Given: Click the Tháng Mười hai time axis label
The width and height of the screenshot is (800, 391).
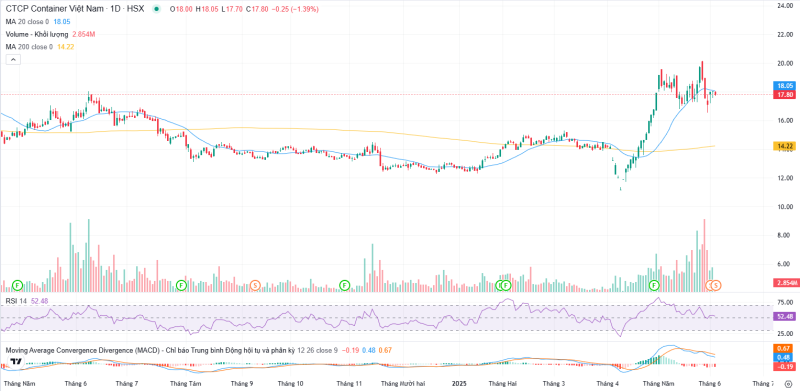Looking at the screenshot, I should point(404,383).
